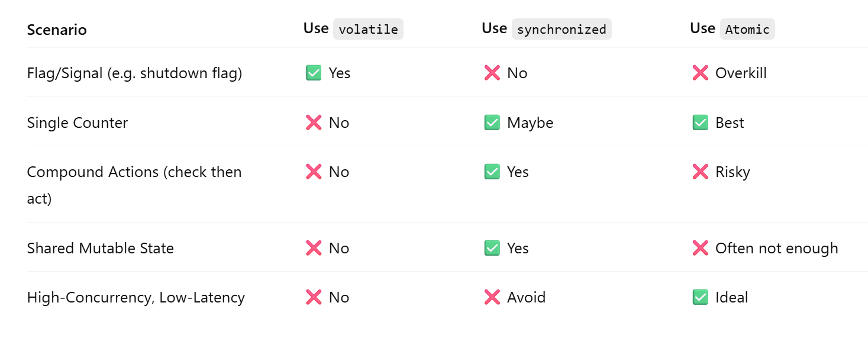
Task: Click the green checkmark next to Ideal
Action: pos(700,297)
